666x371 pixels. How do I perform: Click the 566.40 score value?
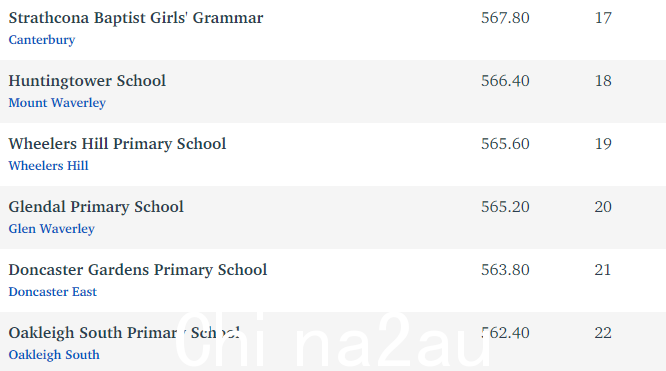pos(505,81)
